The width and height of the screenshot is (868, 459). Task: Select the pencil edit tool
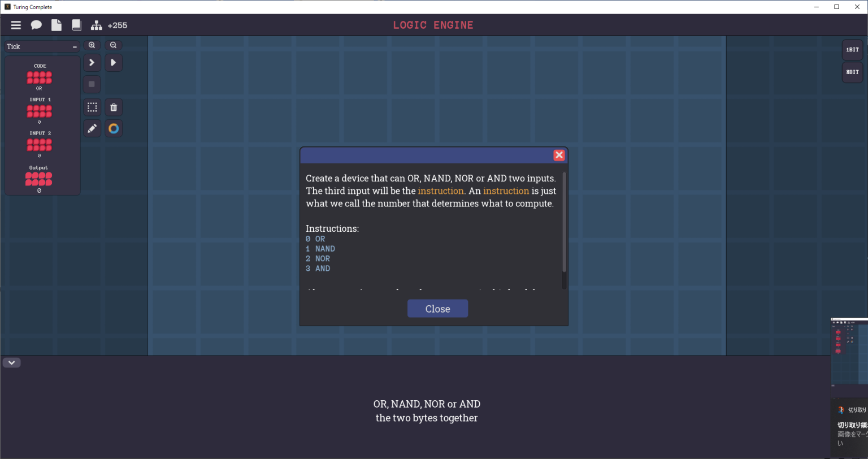[92, 128]
